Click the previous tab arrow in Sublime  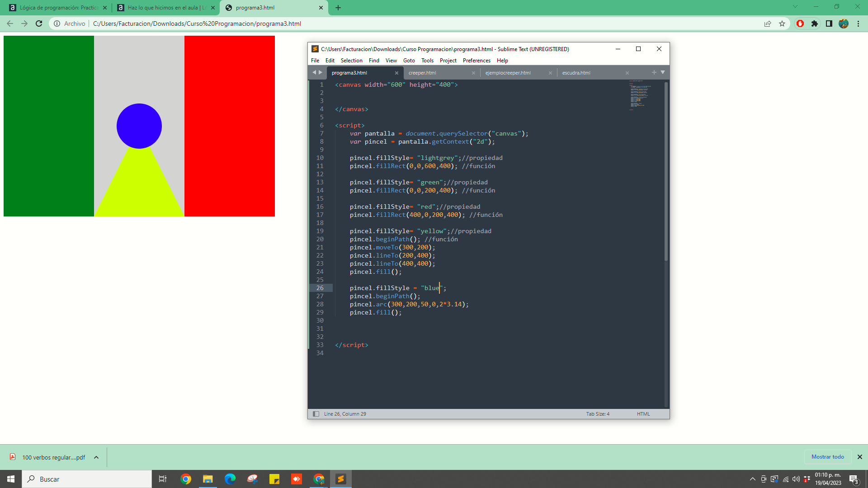tap(314, 72)
